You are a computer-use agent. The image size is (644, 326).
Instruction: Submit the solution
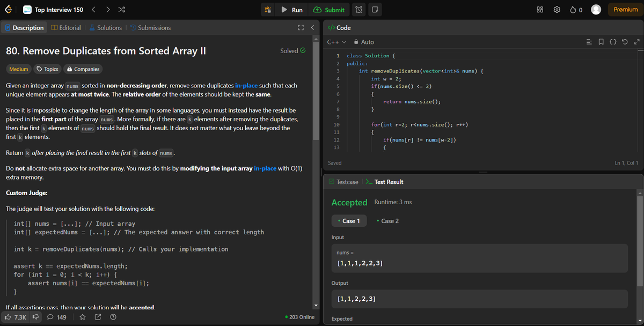pos(330,9)
